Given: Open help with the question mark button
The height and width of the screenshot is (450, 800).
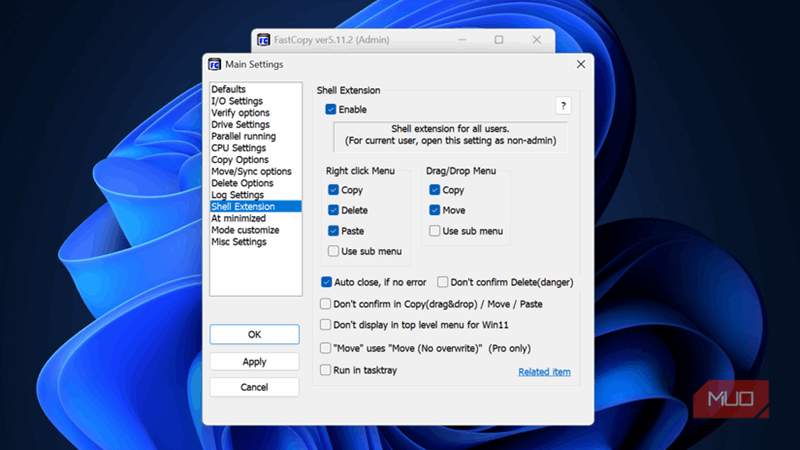Looking at the screenshot, I should tap(563, 106).
